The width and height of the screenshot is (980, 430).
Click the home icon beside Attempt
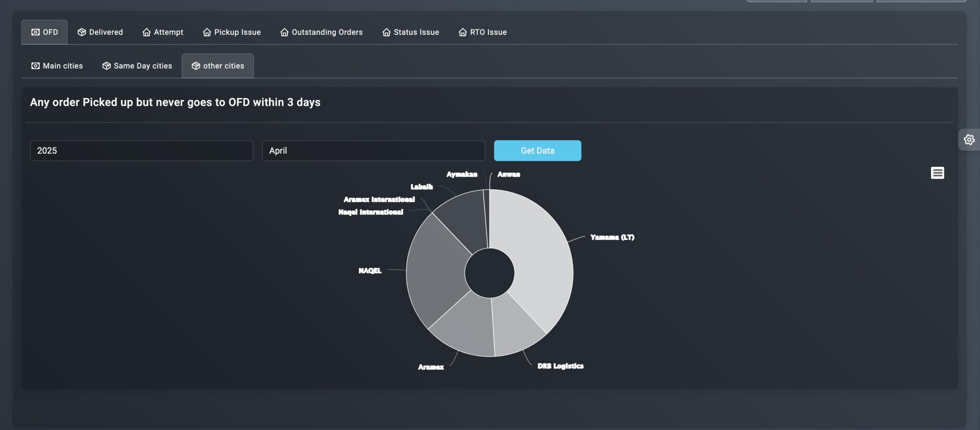(x=147, y=32)
